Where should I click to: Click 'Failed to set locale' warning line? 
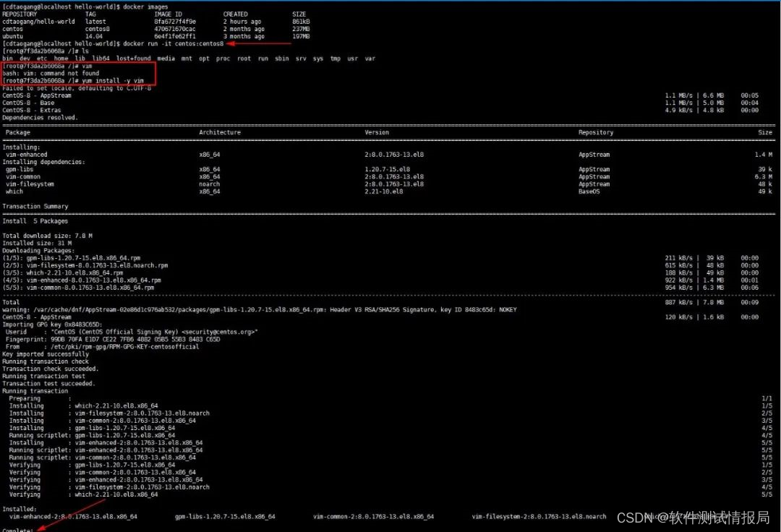click(x=77, y=88)
